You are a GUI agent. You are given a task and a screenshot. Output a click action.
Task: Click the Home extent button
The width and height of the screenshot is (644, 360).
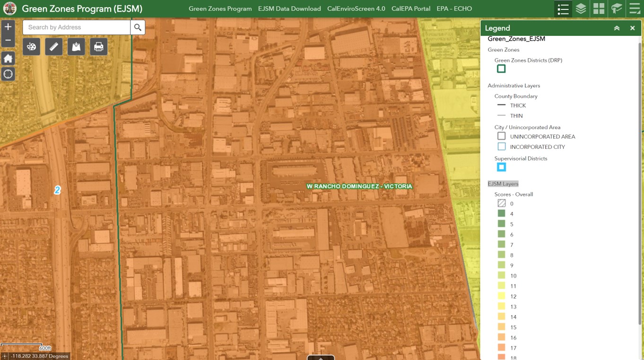click(x=8, y=58)
